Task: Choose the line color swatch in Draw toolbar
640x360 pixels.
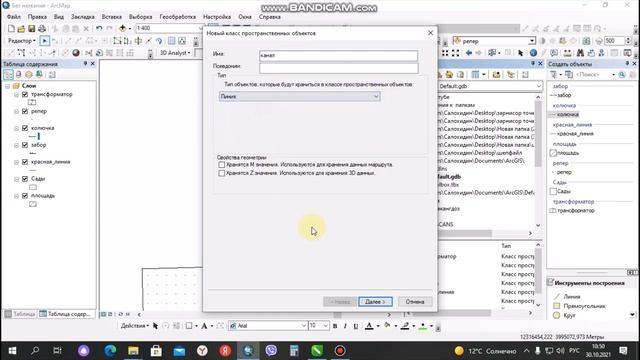Action: [404, 326]
